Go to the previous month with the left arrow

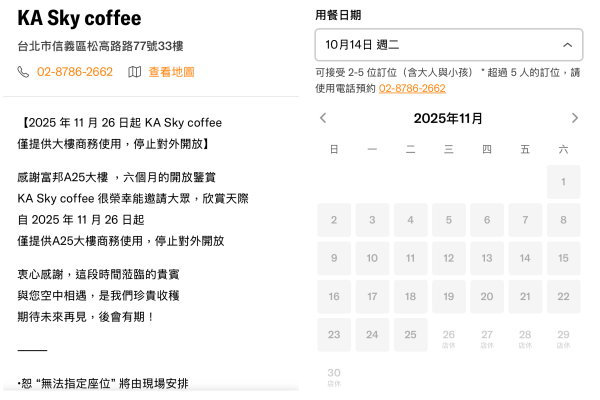pos(323,118)
